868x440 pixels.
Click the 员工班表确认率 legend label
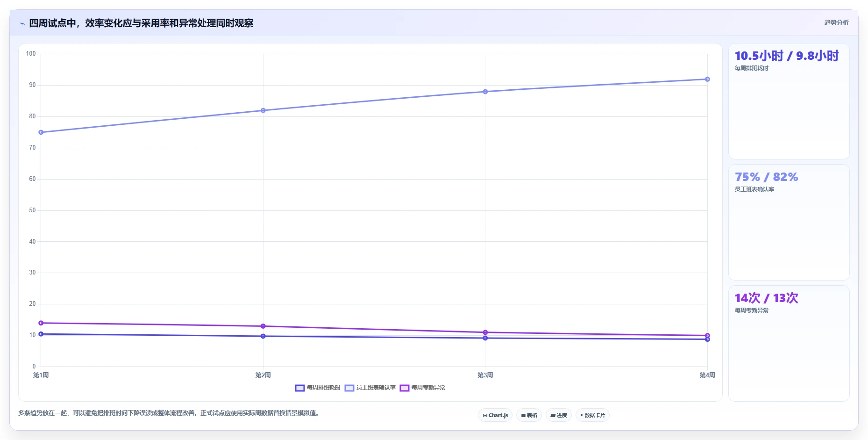(376, 388)
